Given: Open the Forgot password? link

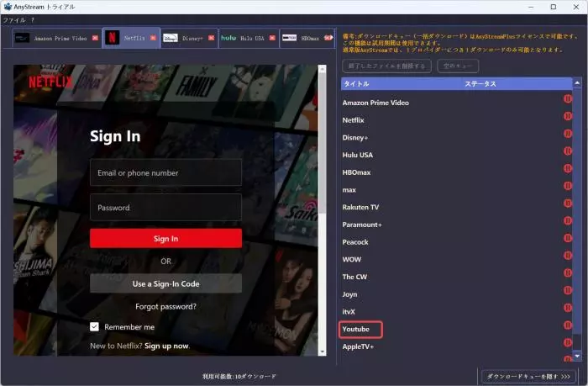Looking at the screenshot, I should pos(165,306).
